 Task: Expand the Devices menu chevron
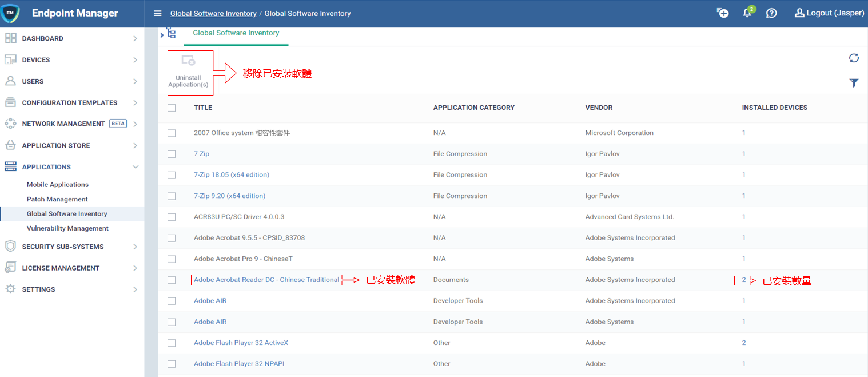pyautogui.click(x=135, y=59)
